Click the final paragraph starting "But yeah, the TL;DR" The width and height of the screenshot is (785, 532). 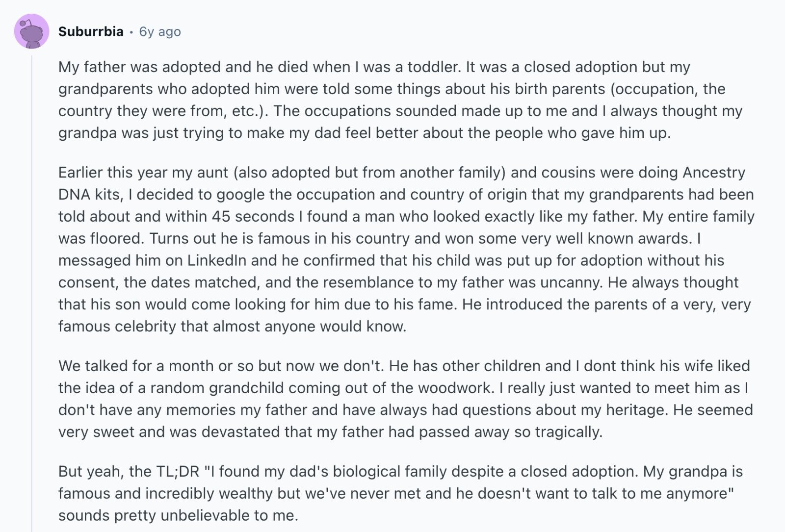[400, 493]
